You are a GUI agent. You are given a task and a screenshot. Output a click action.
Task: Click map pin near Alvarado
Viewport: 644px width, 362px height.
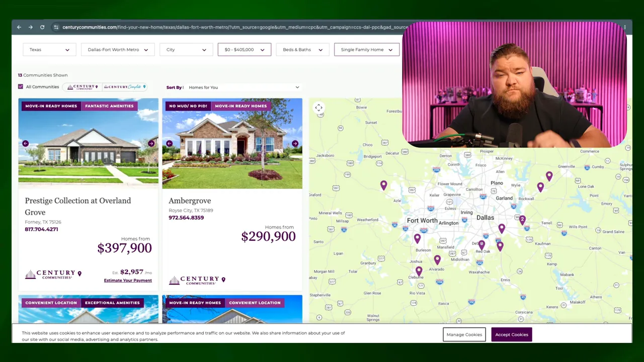pos(437,260)
